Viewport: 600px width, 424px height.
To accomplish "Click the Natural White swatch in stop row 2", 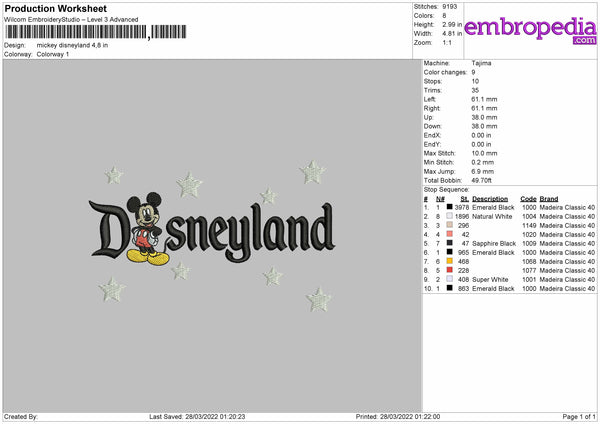I will pos(450,216).
